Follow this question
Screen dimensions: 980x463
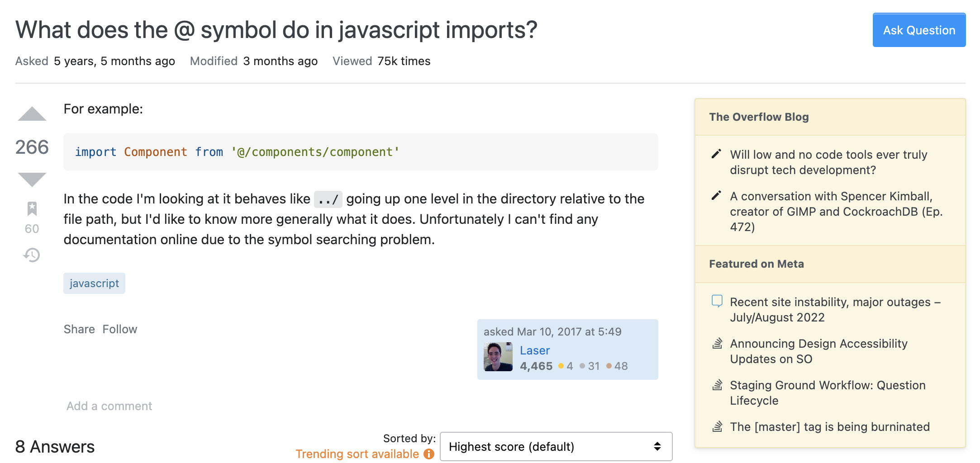(x=119, y=329)
